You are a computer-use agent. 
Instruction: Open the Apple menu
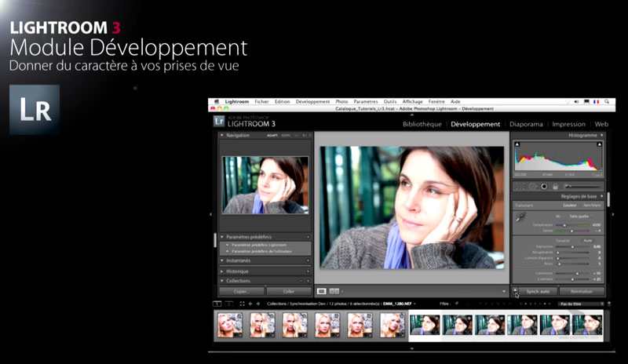[x=217, y=102]
